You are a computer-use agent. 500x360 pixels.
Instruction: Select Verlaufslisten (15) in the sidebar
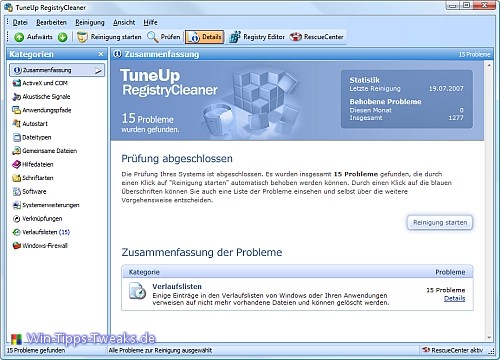click(41, 232)
